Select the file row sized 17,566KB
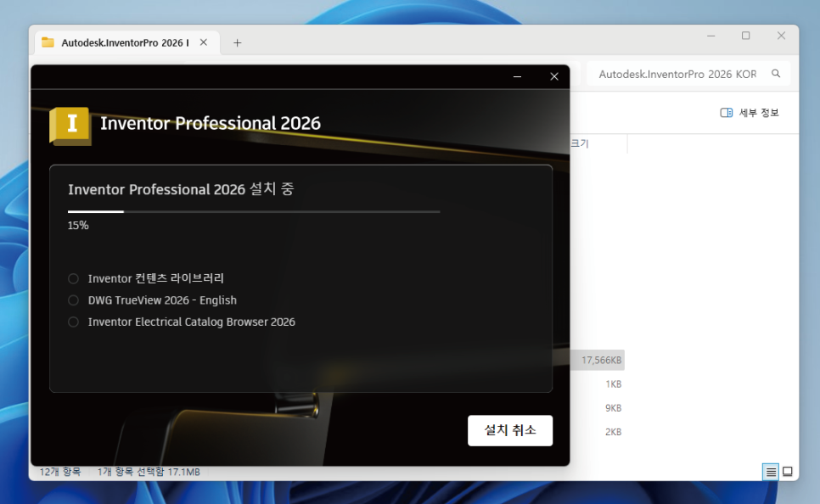 598,361
